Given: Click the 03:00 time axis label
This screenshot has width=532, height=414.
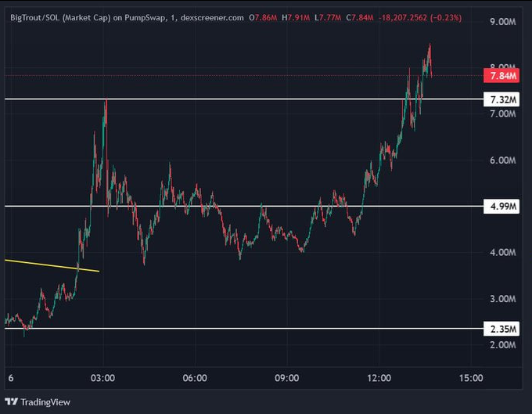Looking at the screenshot, I should [x=102, y=378].
